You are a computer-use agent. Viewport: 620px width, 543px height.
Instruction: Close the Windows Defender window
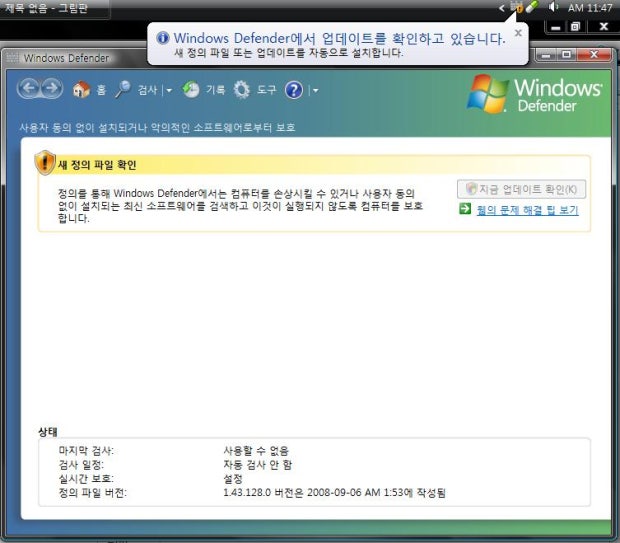point(594,55)
